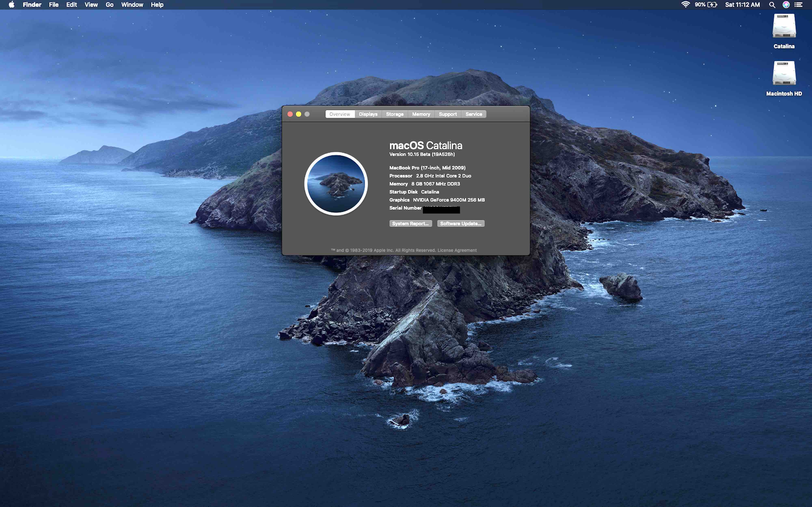Viewport: 812px width, 507px height.
Task: Select the Catalina drive icon on desktop
Action: point(784,26)
